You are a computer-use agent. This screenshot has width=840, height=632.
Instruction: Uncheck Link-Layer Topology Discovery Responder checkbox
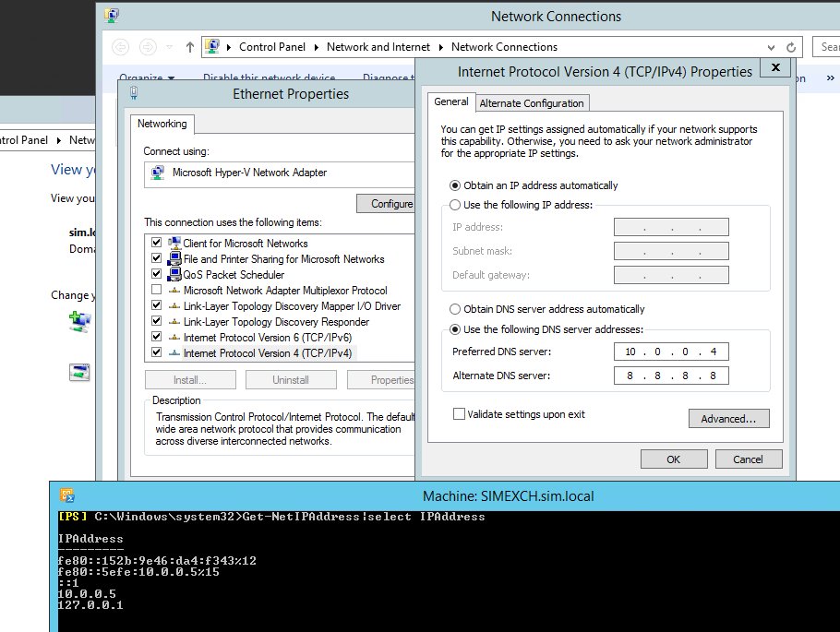156,321
